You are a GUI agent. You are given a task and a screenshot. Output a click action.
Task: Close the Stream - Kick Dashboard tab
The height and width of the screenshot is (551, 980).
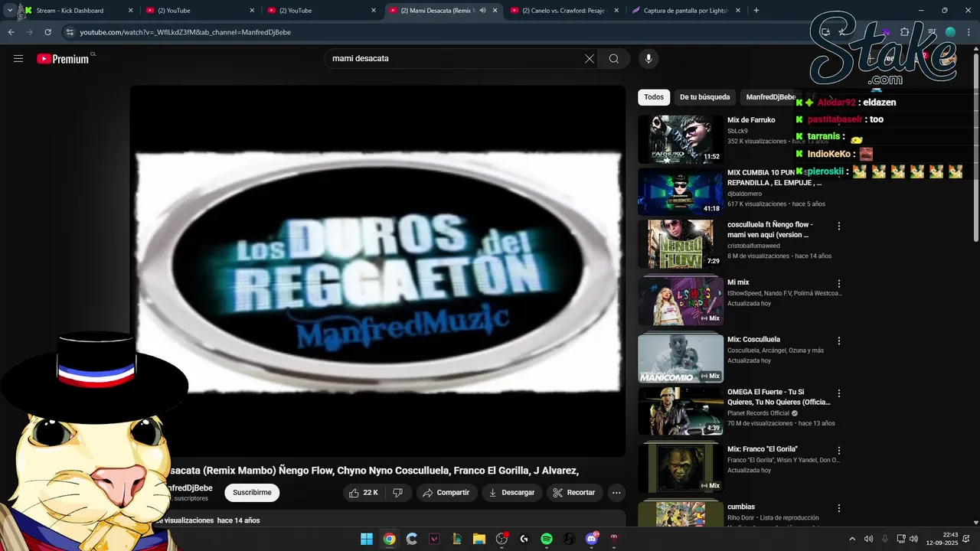pos(130,11)
